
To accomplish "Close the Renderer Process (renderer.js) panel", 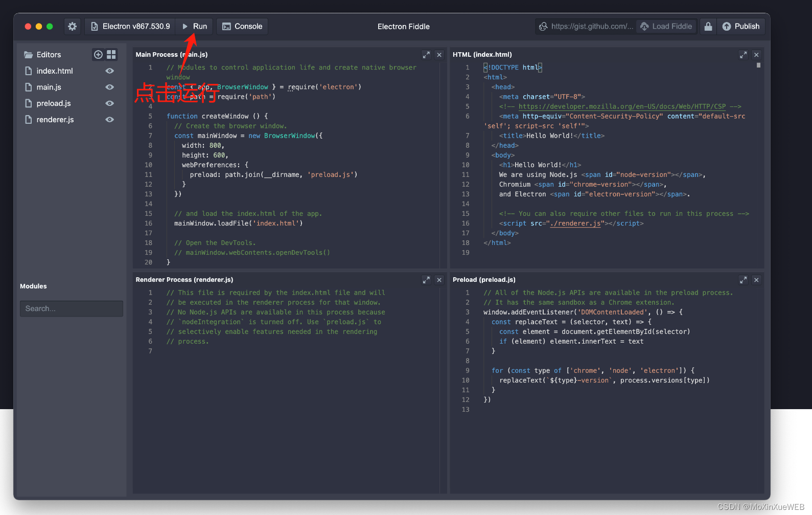I will click(x=439, y=280).
